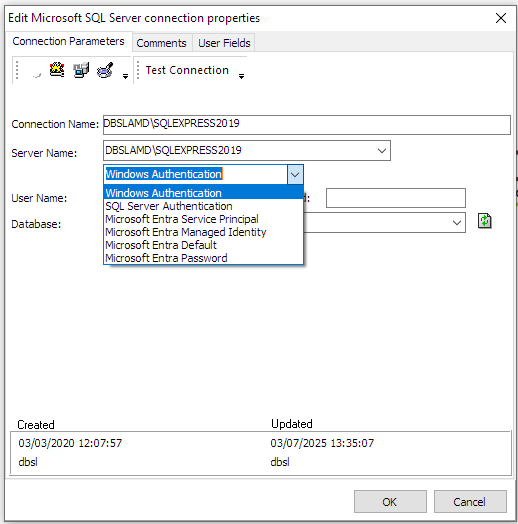Switch to the Comments tab
Image resolution: width=518 pixels, height=524 pixels.
pos(161,43)
